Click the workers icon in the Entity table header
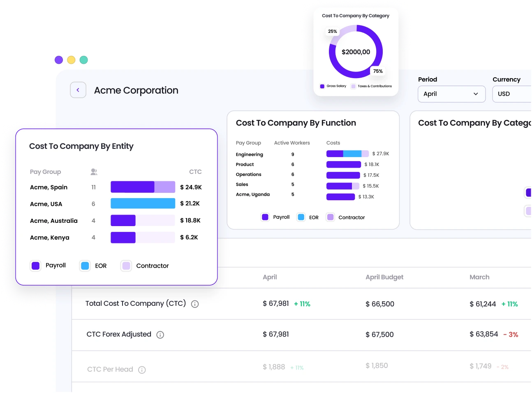Viewport: 532px width, 393px height. pyautogui.click(x=94, y=171)
